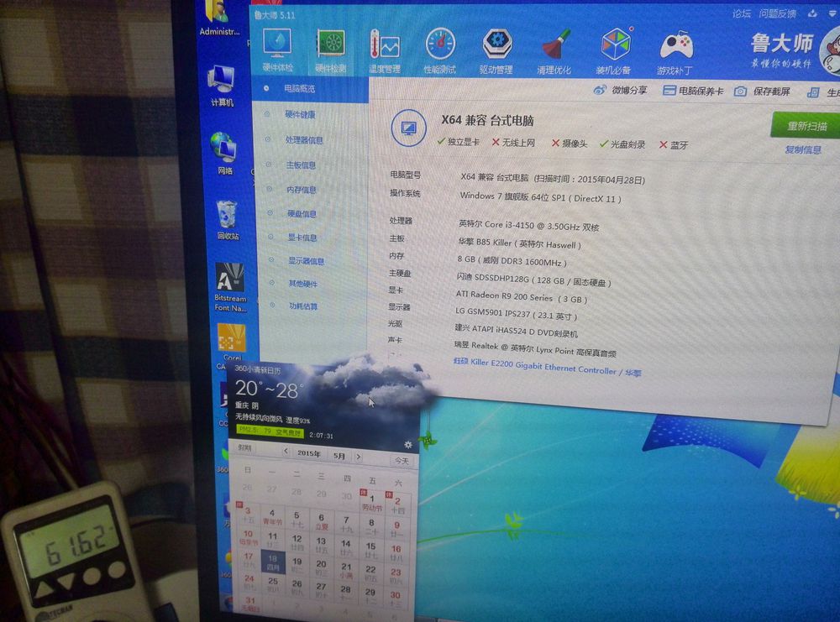Select 硬件健康 in the sidebar
840x622 pixels.
[x=300, y=114]
